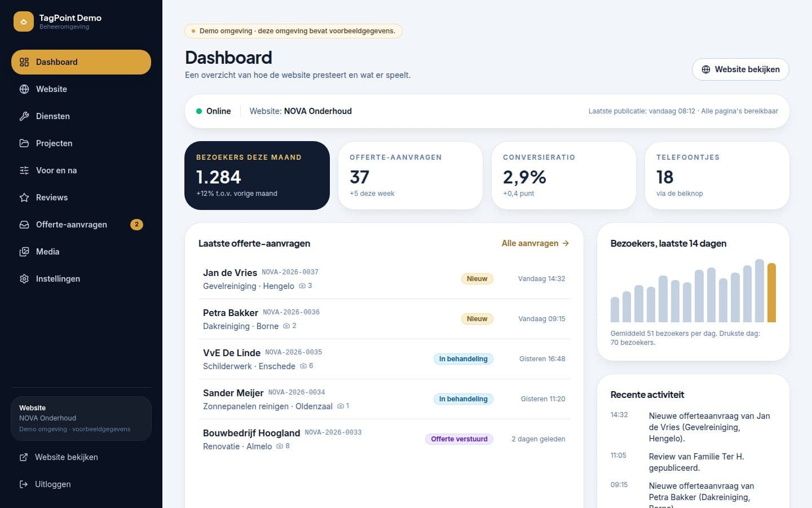Click the globe icon beside Website in sidebar
This screenshot has width=812, height=508.
click(x=24, y=89)
